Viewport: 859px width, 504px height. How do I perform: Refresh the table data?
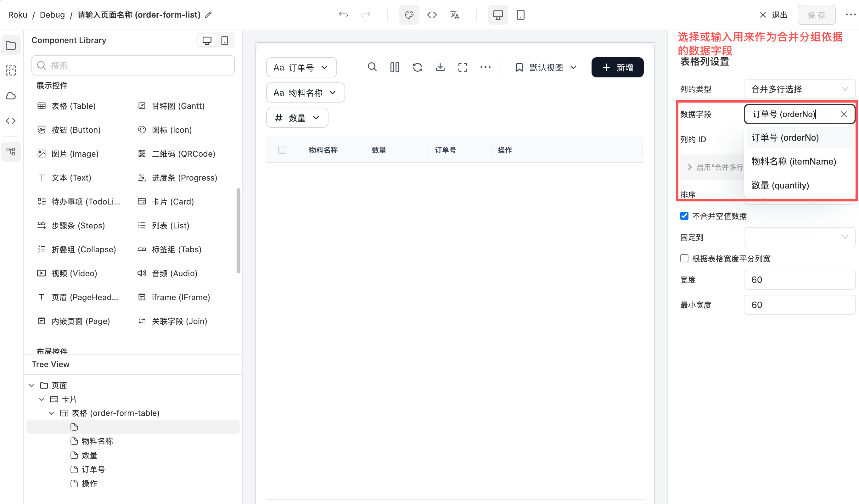point(418,67)
